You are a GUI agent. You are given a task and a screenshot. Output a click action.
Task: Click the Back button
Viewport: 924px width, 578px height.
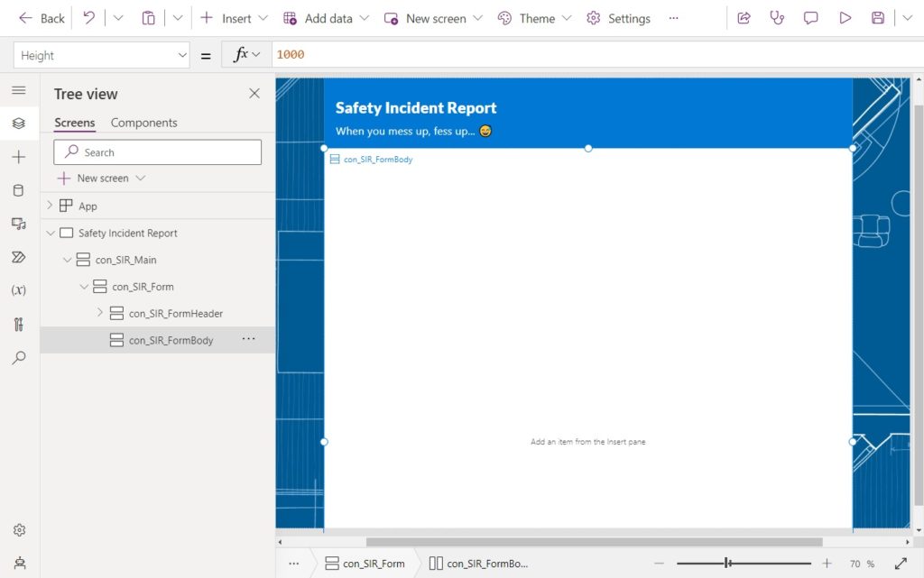coord(41,18)
